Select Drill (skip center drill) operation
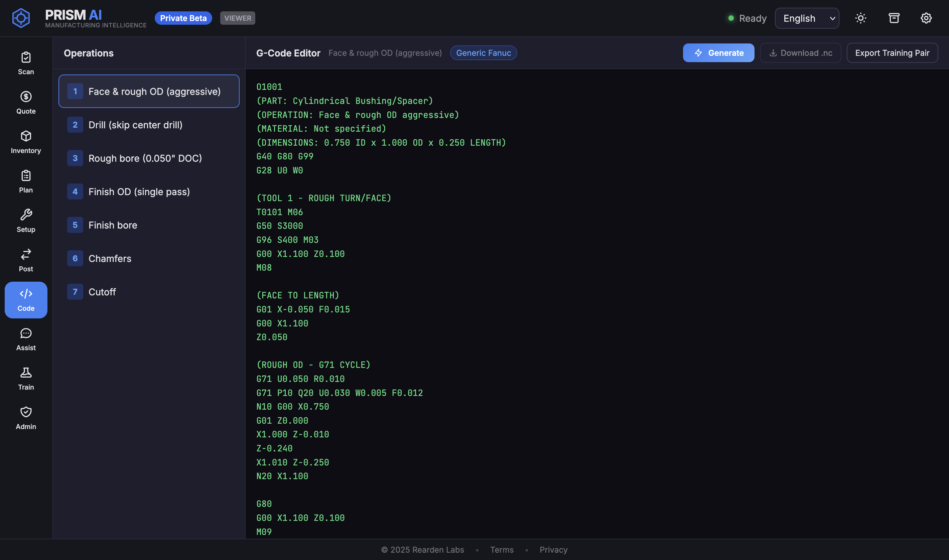The width and height of the screenshot is (949, 560). 149,125
